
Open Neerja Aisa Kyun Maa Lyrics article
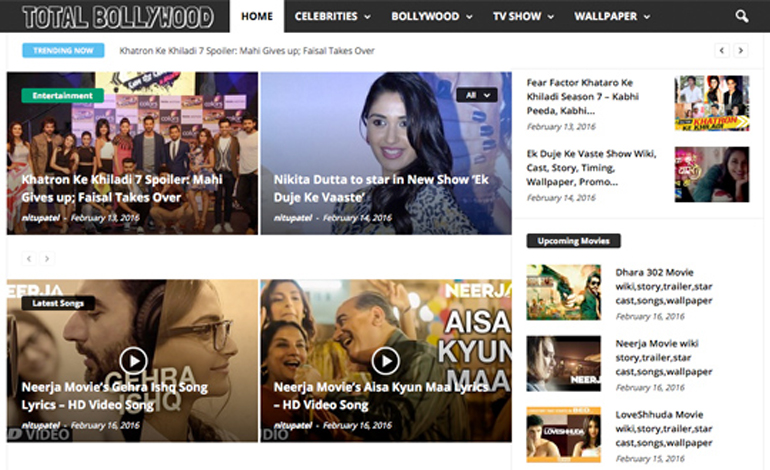(x=381, y=396)
